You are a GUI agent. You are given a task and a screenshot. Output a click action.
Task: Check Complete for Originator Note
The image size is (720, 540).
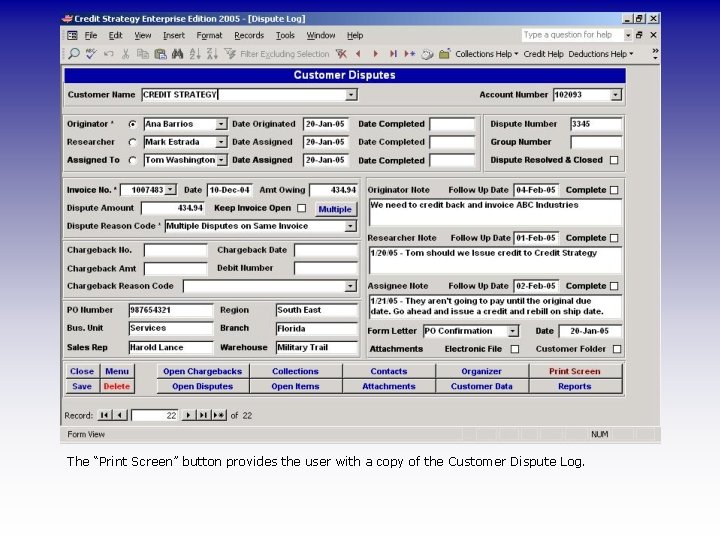pos(614,190)
